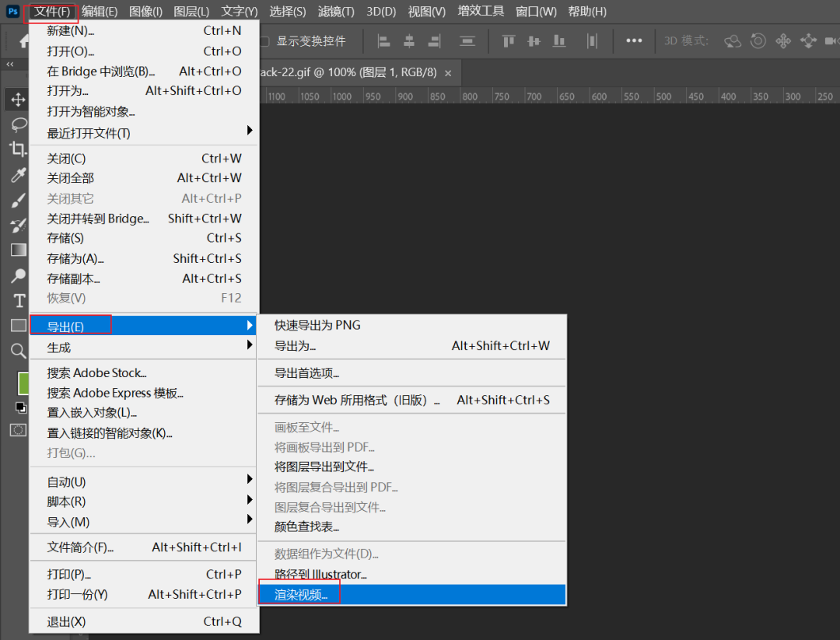Screen dimensions: 840x640
Task: Click the align left edges icon
Action: (x=383, y=41)
